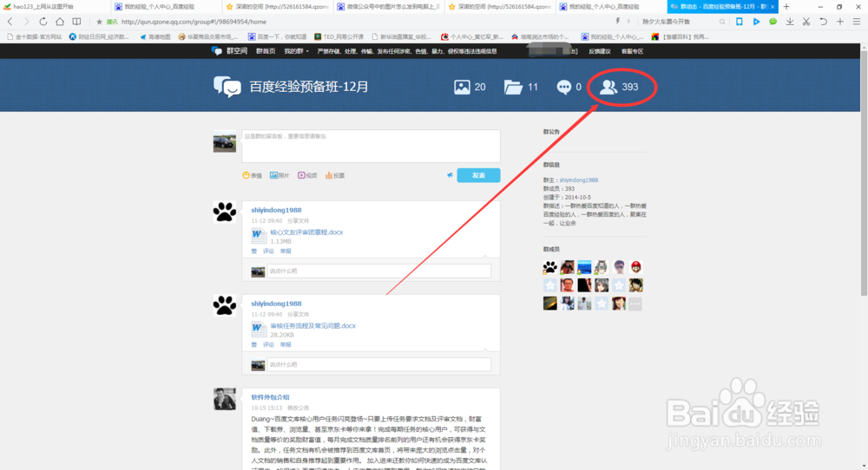
Task: Click your car avatar beside the post box
Action: [x=225, y=141]
